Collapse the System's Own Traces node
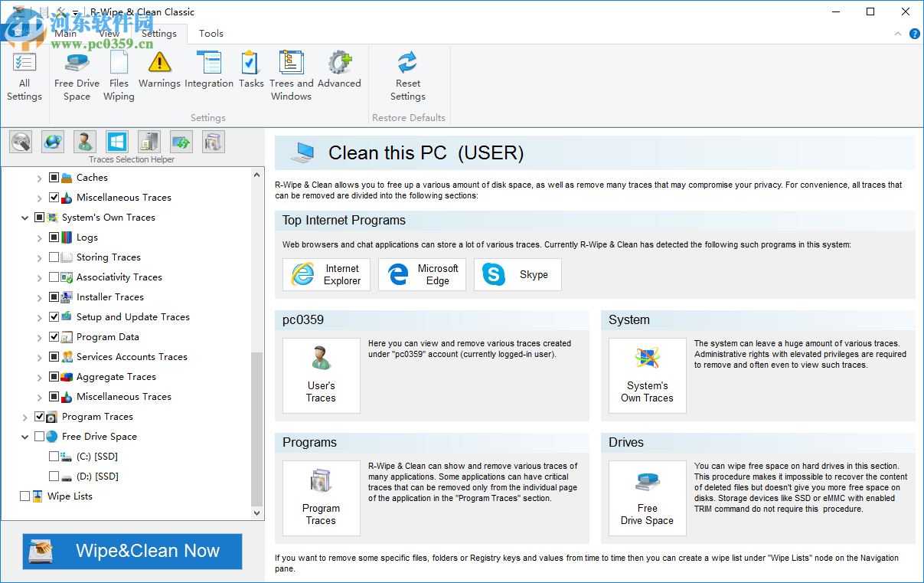This screenshot has width=924, height=583. [x=25, y=218]
